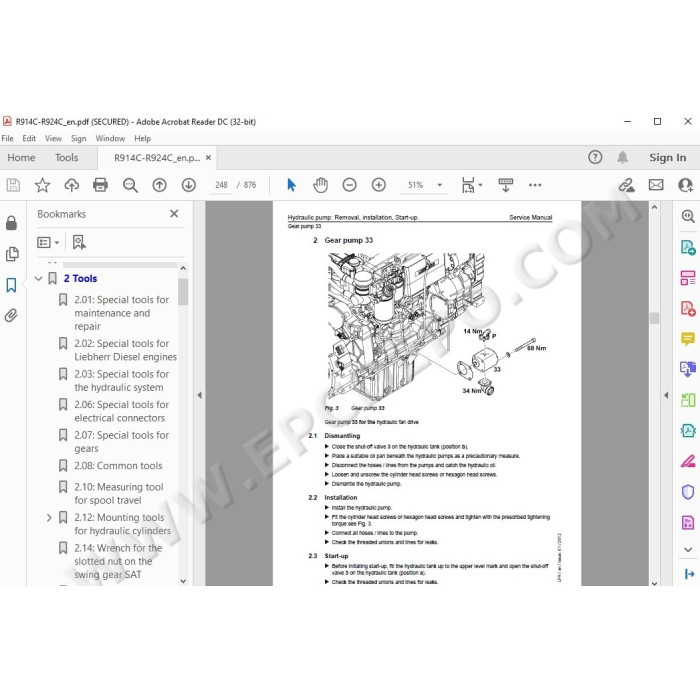Collapse the 2 Tools bookmark

click(x=38, y=279)
